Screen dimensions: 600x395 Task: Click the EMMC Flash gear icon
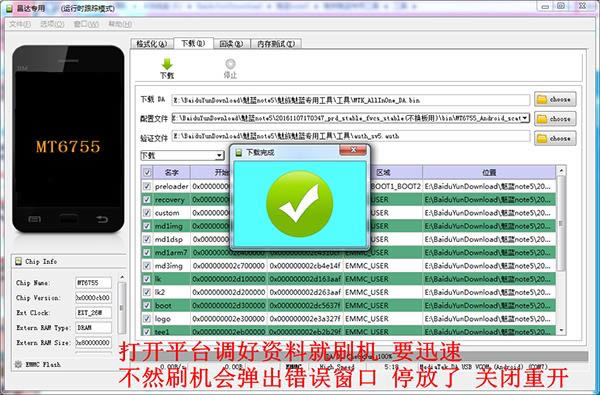click(x=18, y=364)
